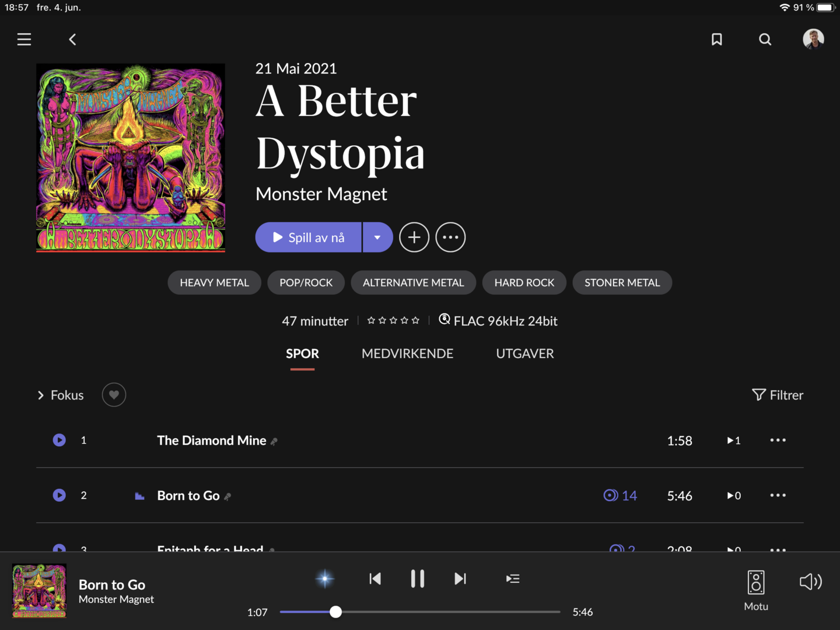Select the STONER METAL genre tag
Viewport: 840px width, 630px height.
[x=622, y=282]
